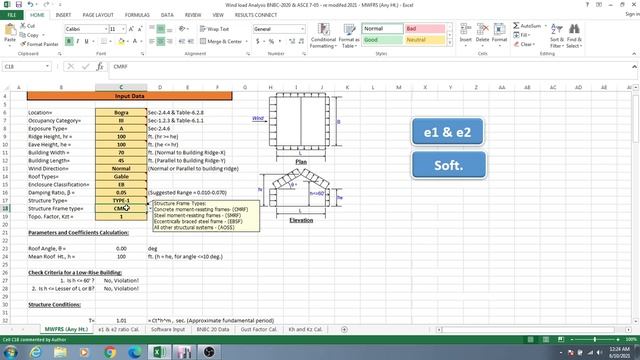Apply percent style format
This screenshot has width=640, height=360.
271,41
